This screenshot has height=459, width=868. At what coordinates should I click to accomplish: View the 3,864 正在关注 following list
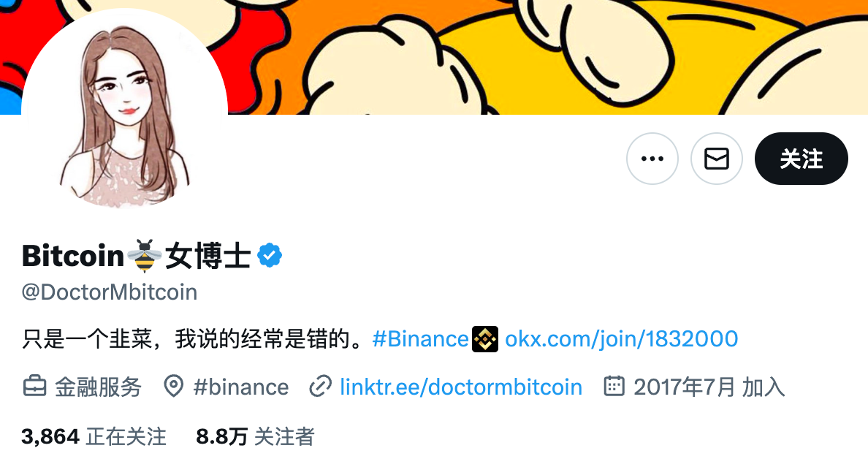coord(94,437)
